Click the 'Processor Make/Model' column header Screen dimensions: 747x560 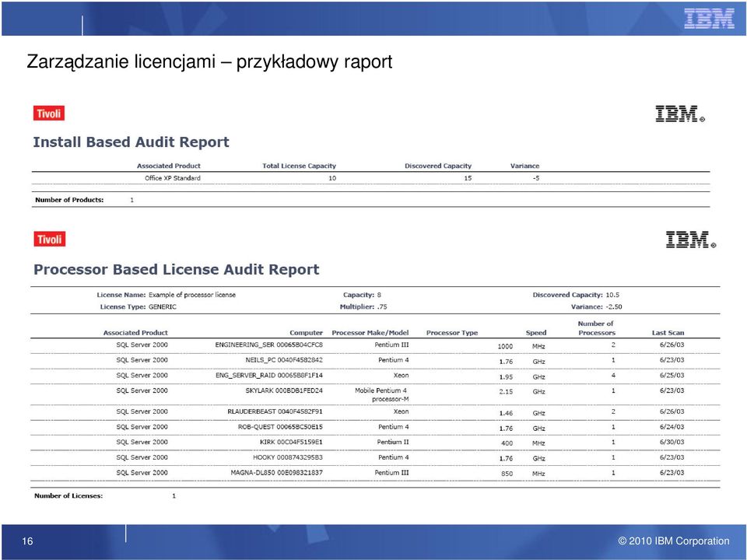(370, 333)
